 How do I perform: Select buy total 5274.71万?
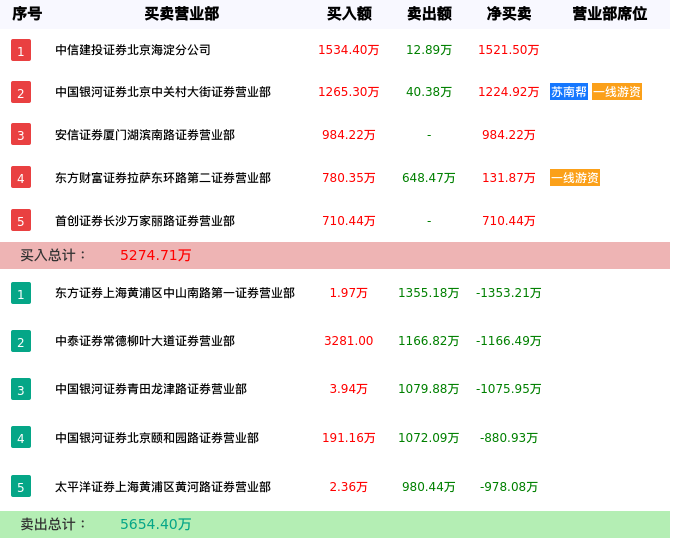[156, 255]
